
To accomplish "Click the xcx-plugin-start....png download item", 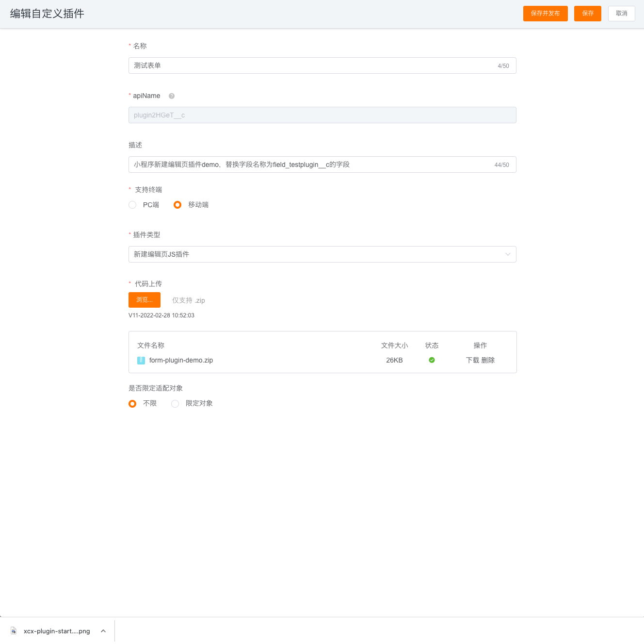I will [x=57, y=631].
